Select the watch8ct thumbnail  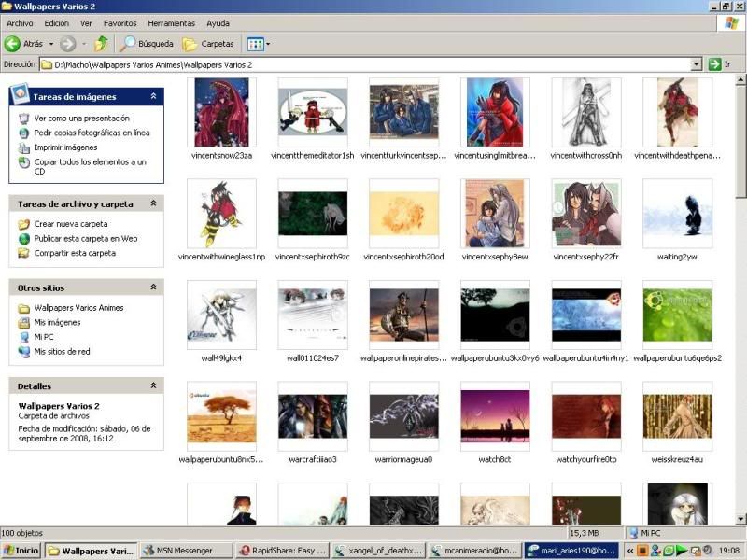tap(495, 416)
